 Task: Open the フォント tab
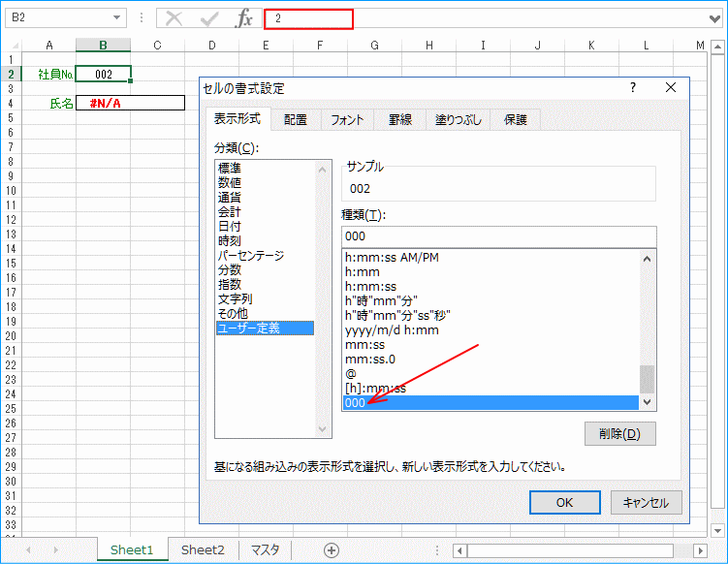[347, 119]
